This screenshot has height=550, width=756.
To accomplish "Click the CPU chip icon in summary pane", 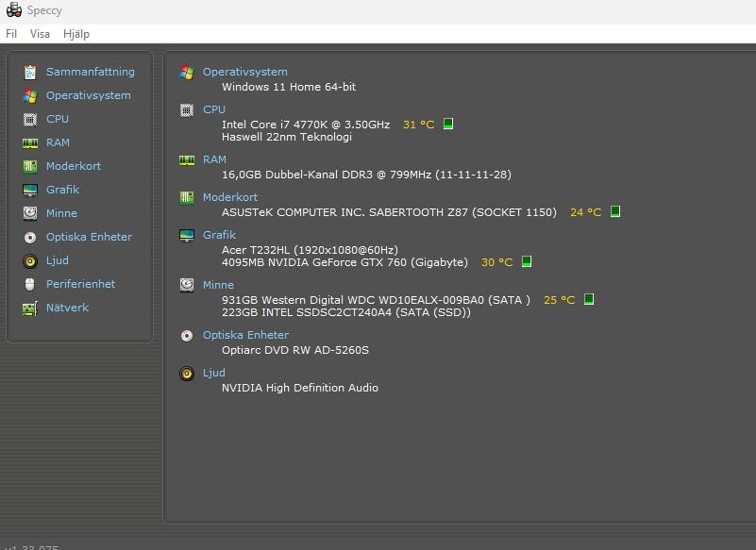I will click(187, 110).
